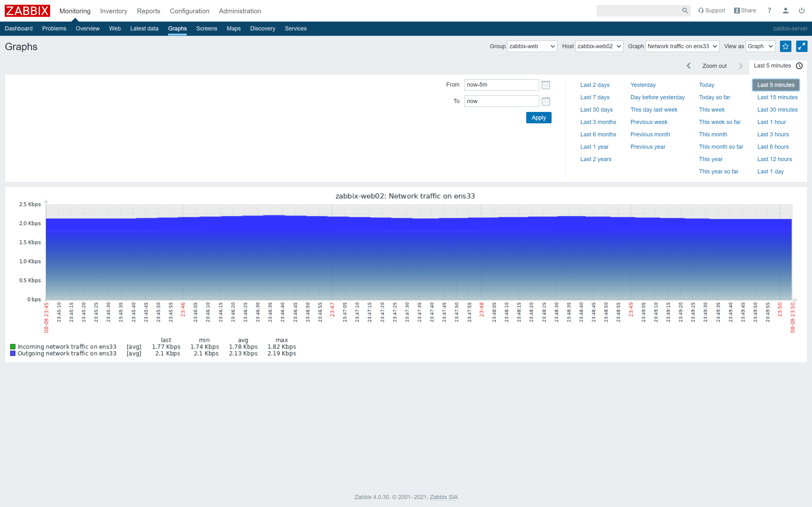Click Zoom out
Screen dimensions: 812x507
[714, 66]
